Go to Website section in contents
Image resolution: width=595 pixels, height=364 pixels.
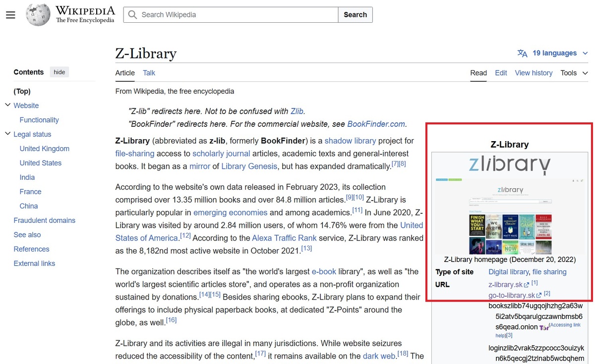26,105
